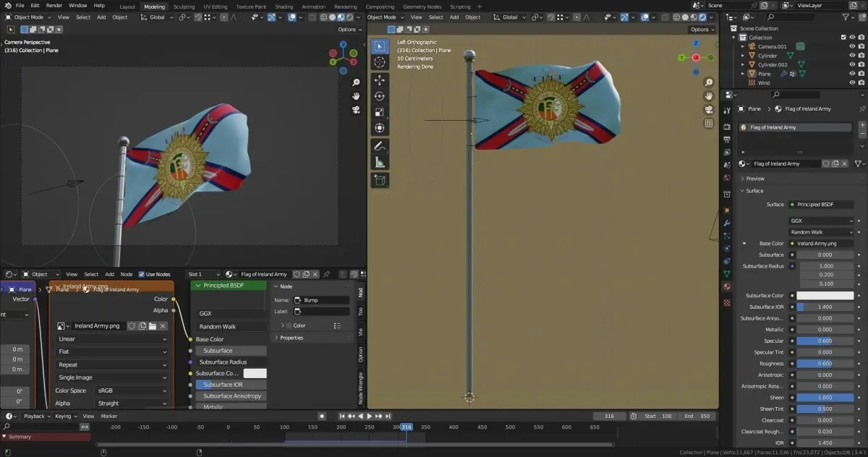Click zoom magnifier icon in left camera viewport
868x457 pixels.
(x=356, y=82)
